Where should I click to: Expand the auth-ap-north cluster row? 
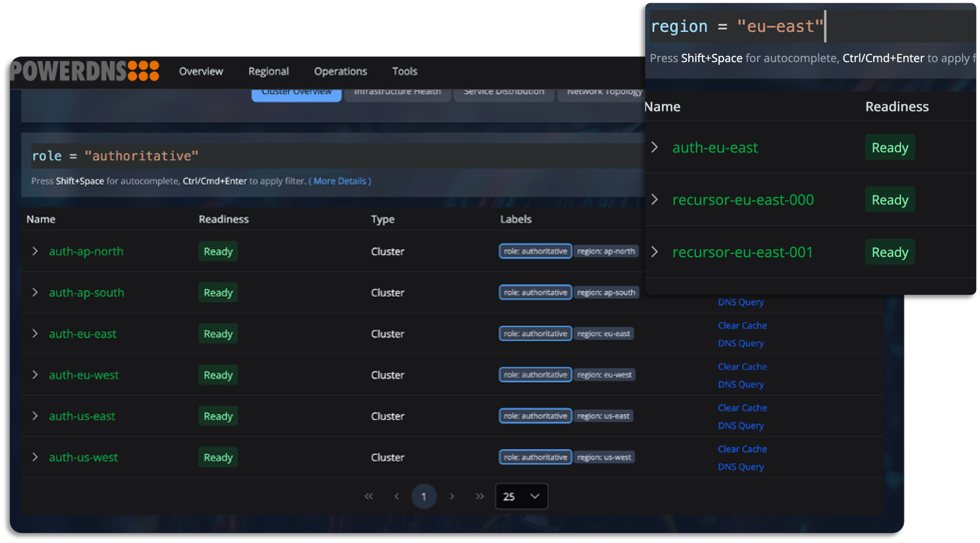[x=36, y=251]
